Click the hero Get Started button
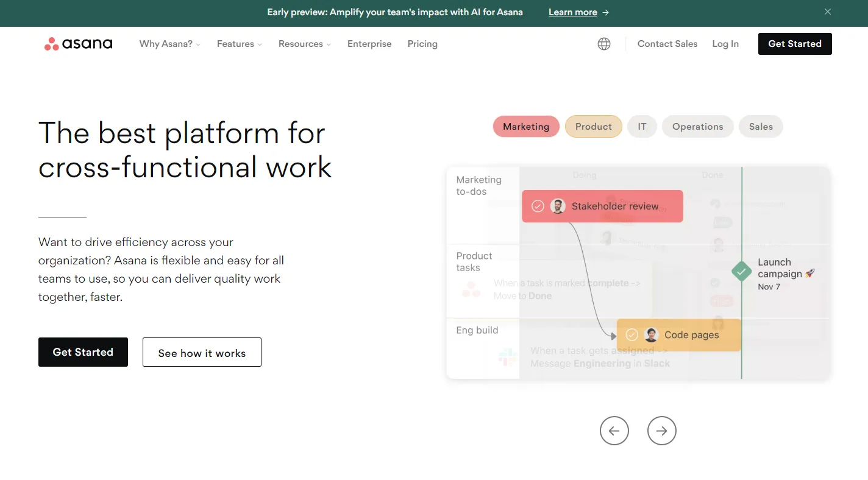The width and height of the screenshot is (868, 480). pyautogui.click(x=83, y=352)
